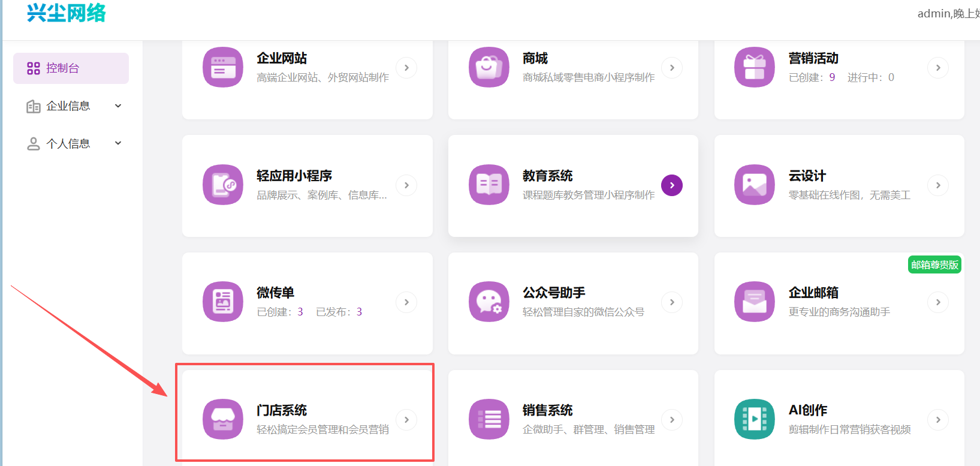
Task: Click the arrow button on 企业邮箱 card
Action: 938,302
